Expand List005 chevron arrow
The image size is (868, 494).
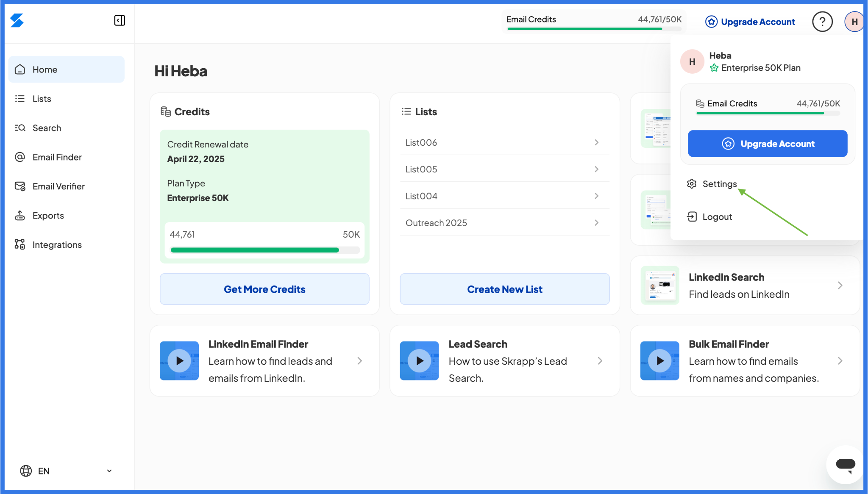[596, 169]
